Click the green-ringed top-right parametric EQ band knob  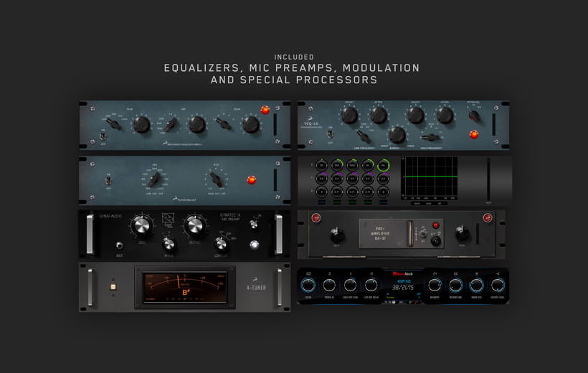point(383,166)
